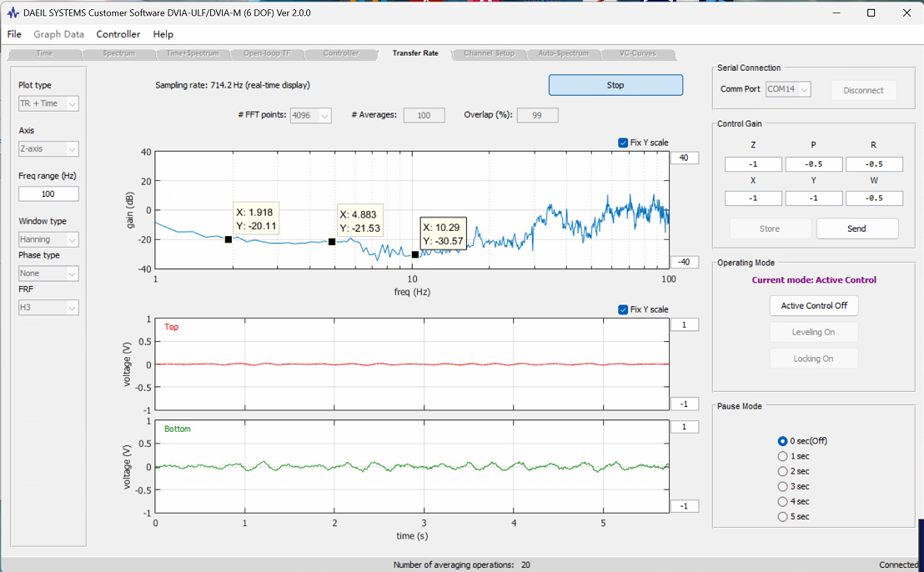
Task: Click Top plot upper Y limit field
Action: pyautogui.click(x=685, y=325)
